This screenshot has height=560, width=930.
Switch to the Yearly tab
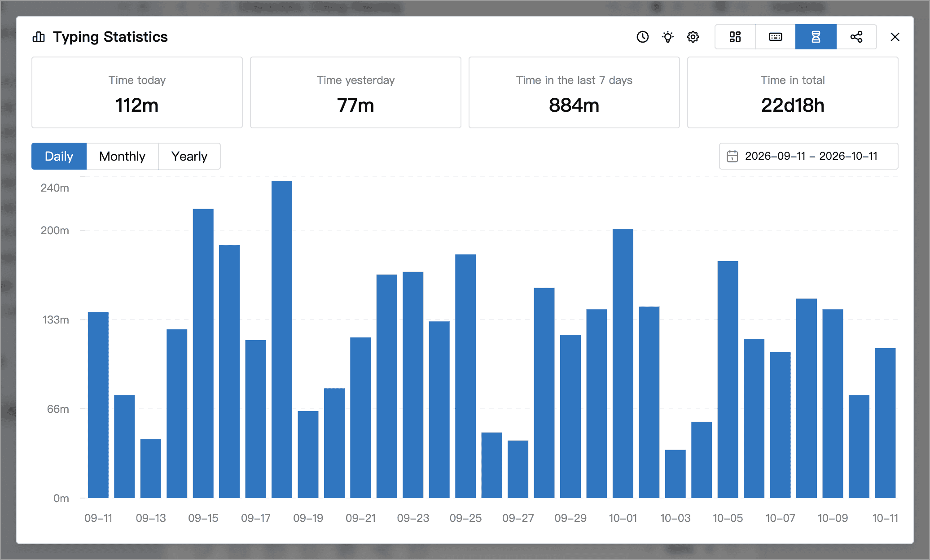click(x=189, y=156)
